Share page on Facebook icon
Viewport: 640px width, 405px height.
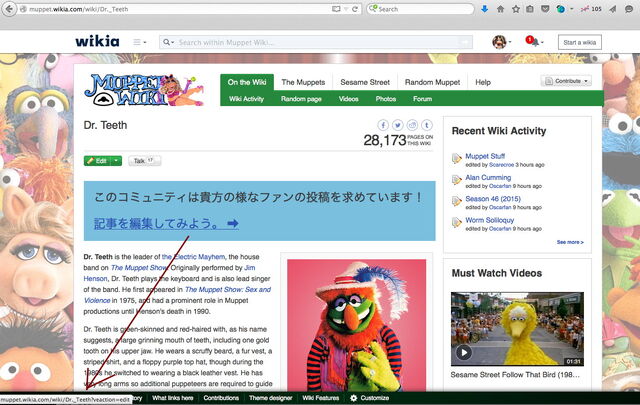click(x=383, y=125)
